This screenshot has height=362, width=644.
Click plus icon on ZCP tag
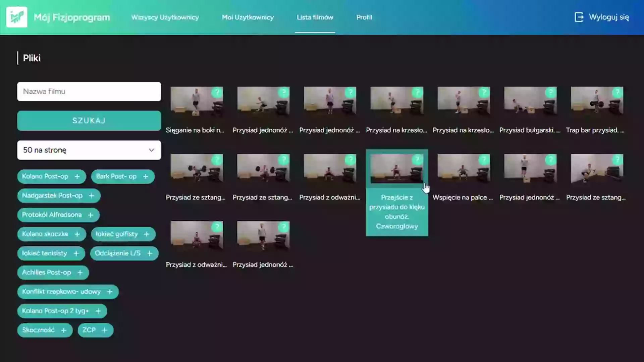pos(104,330)
